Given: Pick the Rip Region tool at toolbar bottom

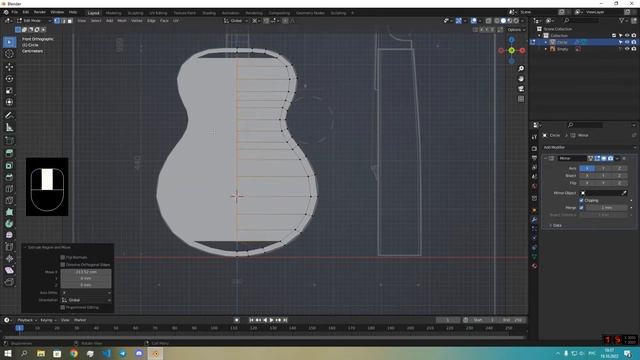Looking at the screenshot, I should pyautogui.click(x=9, y=282).
